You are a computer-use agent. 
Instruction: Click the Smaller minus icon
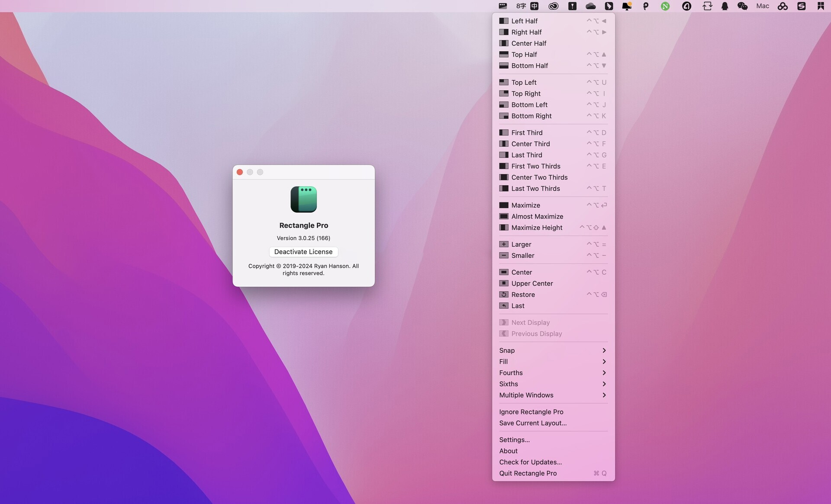click(504, 255)
